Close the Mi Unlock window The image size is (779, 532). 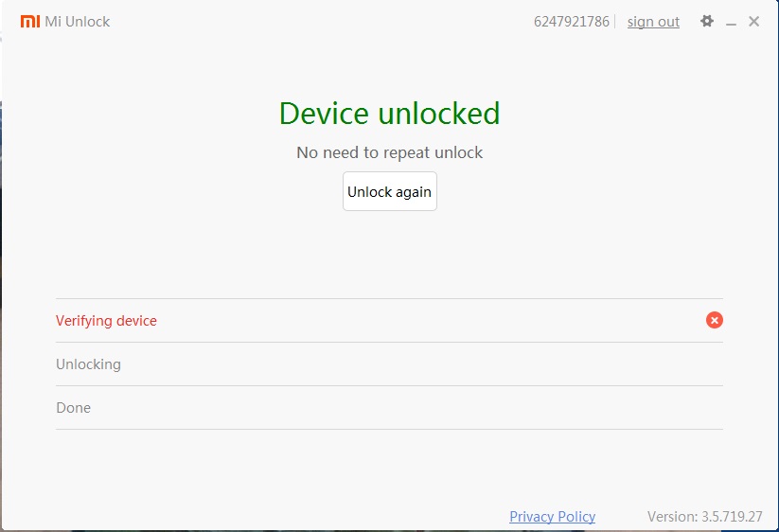754,21
